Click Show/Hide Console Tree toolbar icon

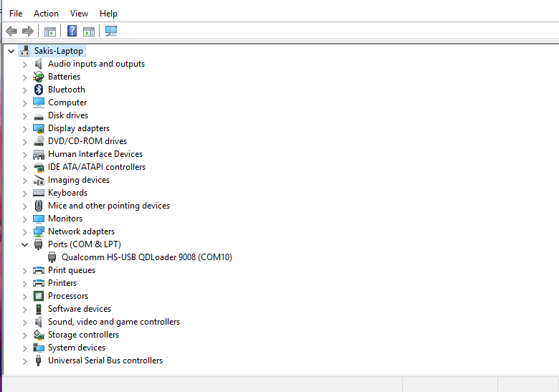50,32
